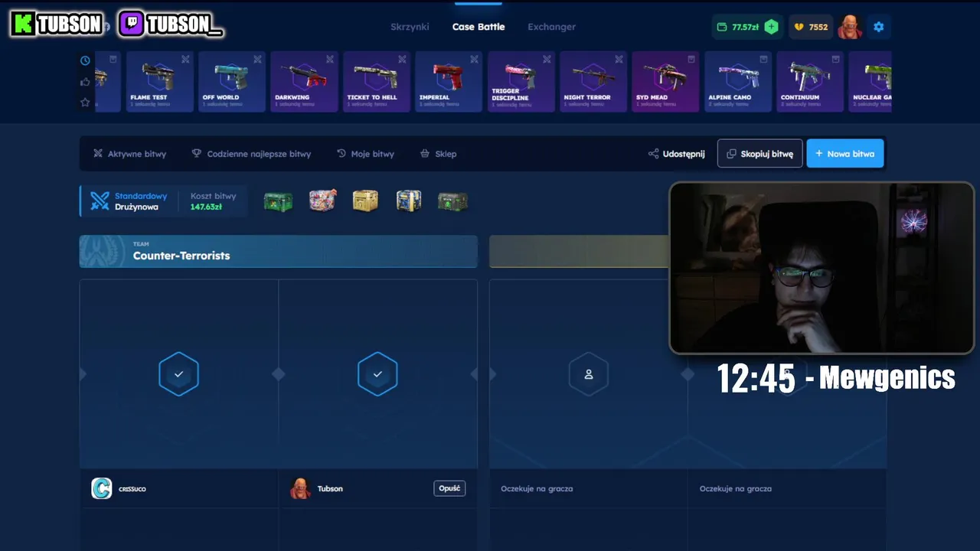Click case icon on Syd Mead card

(691, 59)
